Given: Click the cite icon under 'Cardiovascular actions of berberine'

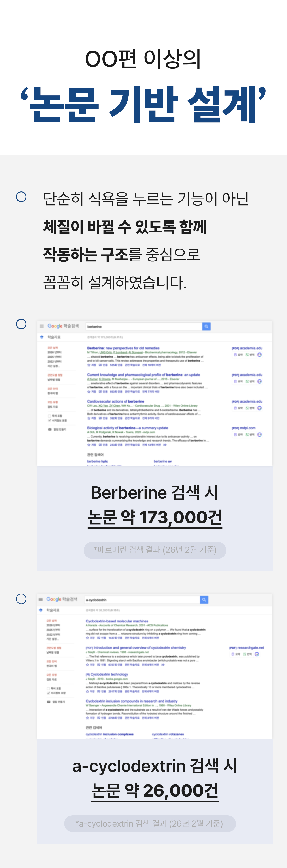Looking at the screenshot, I should coord(100,418).
